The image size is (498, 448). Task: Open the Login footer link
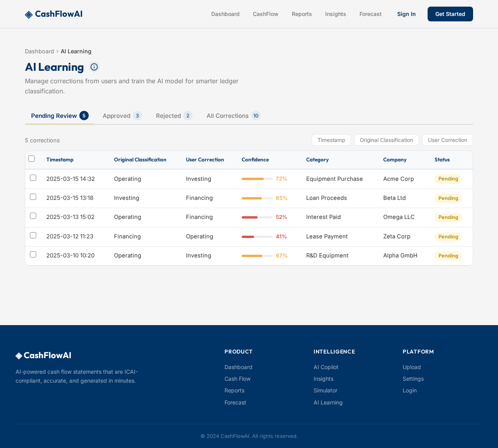click(x=410, y=390)
